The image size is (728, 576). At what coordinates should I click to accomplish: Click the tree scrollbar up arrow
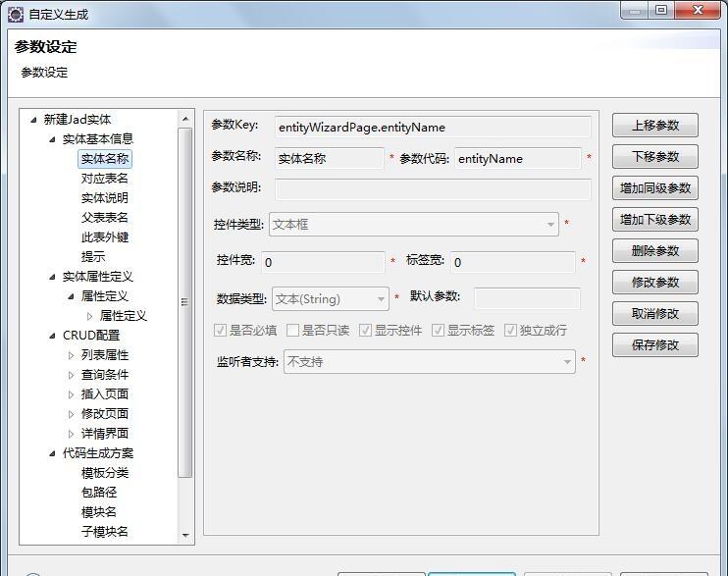click(185, 119)
